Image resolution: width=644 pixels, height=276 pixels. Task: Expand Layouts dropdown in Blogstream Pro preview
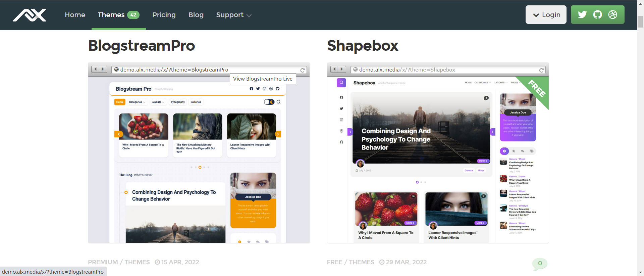click(x=158, y=102)
